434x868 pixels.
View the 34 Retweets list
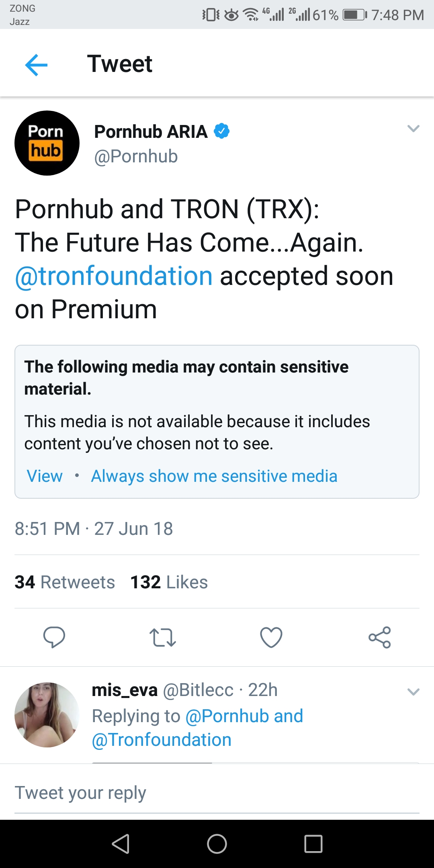(x=65, y=582)
